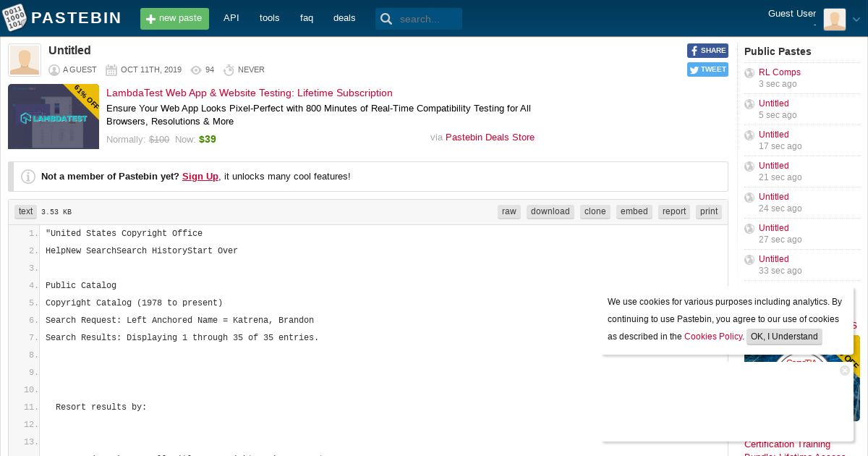Clone this paste
The image size is (868, 456).
coord(595,212)
